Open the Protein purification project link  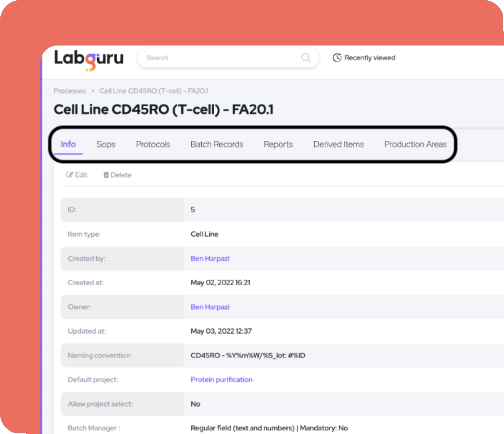pos(222,379)
